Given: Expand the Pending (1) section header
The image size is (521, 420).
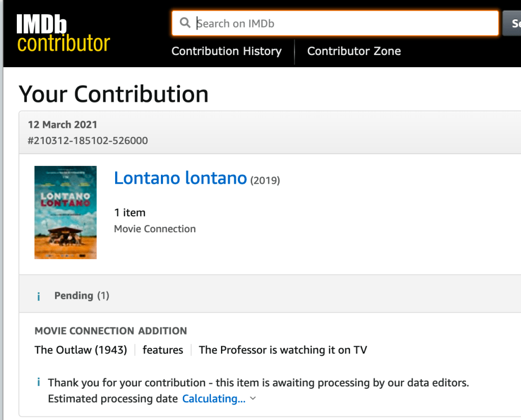Looking at the screenshot, I should point(81,296).
